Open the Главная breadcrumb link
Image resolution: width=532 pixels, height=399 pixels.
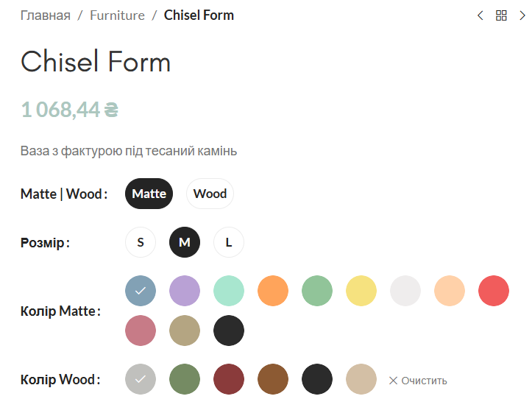point(46,15)
